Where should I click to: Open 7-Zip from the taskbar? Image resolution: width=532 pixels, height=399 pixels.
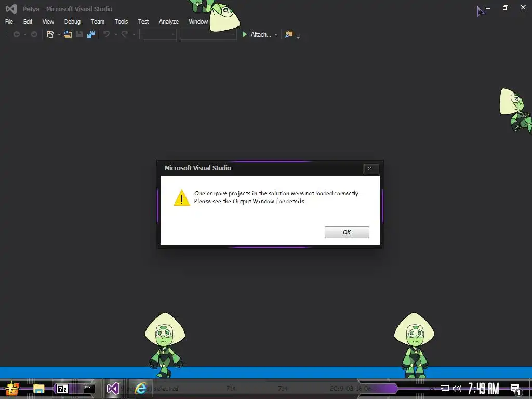(62, 389)
